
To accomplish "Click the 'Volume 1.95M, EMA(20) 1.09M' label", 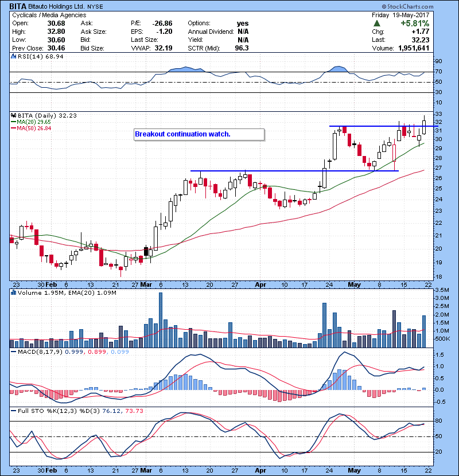I will (x=67, y=292).
